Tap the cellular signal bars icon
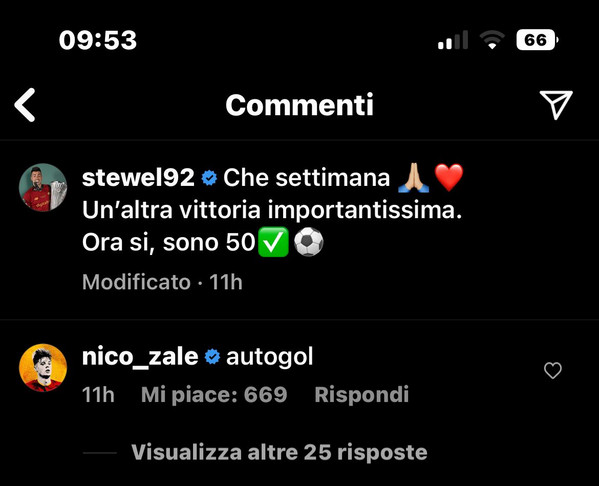This screenshot has width=599, height=486. [453, 40]
